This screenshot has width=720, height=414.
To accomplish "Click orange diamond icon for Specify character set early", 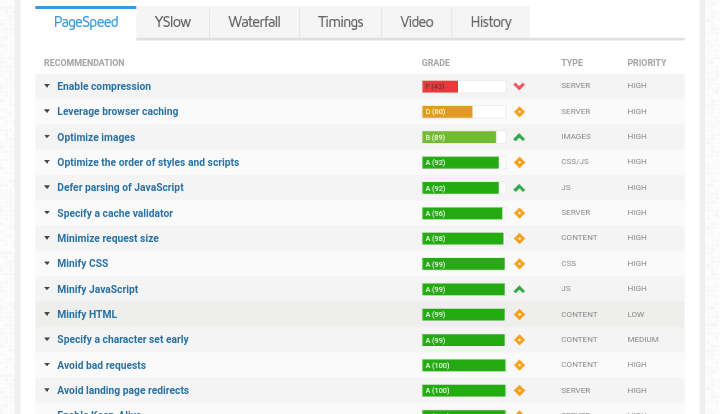I will 519,340.
